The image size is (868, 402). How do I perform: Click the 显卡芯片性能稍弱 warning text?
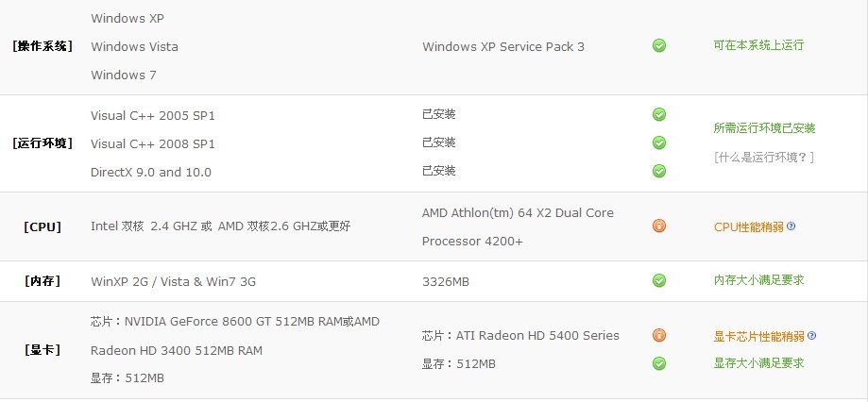(759, 336)
